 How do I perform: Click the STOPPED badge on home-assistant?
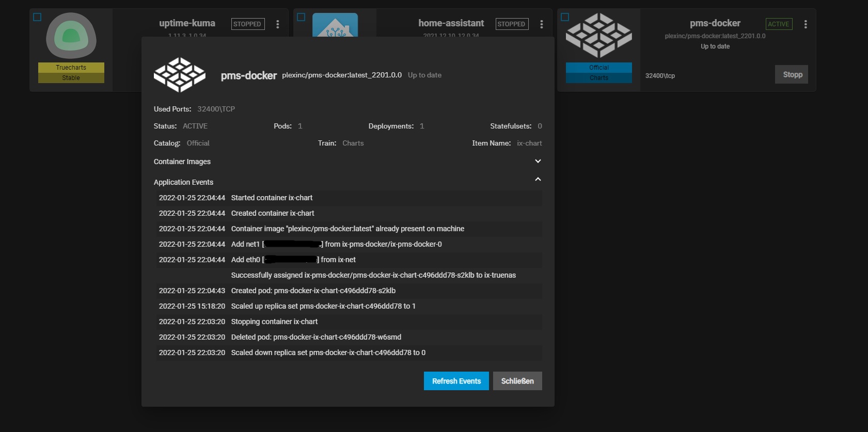click(x=512, y=24)
